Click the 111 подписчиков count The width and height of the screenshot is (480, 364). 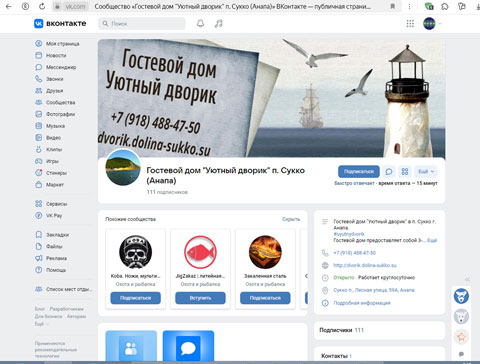click(x=167, y=192)
